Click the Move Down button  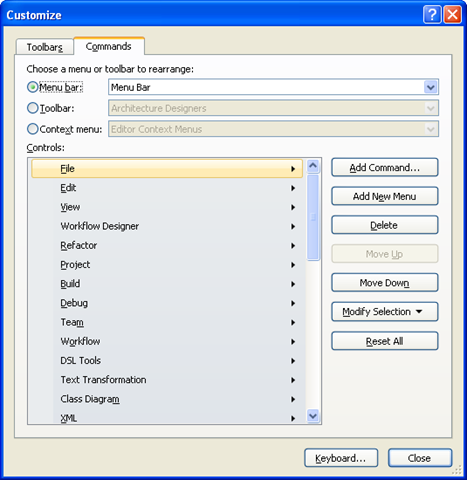[385, 283]
